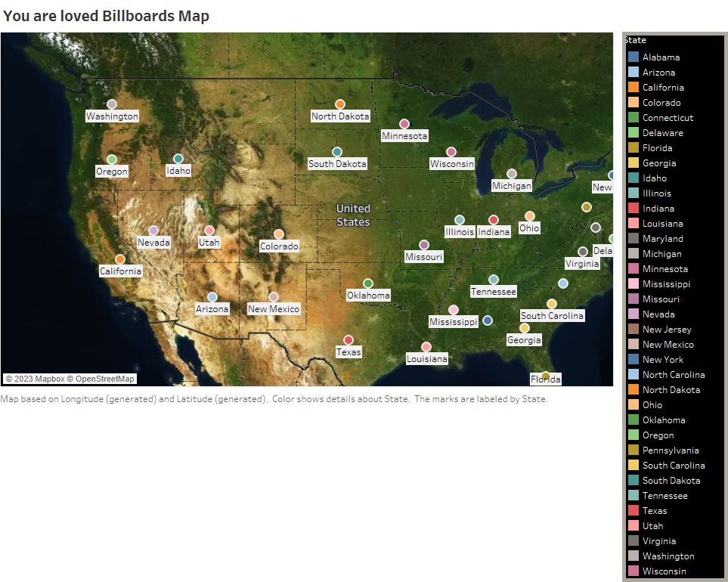
Task: Select the Minnesota mark on the map
Action: 405,123
